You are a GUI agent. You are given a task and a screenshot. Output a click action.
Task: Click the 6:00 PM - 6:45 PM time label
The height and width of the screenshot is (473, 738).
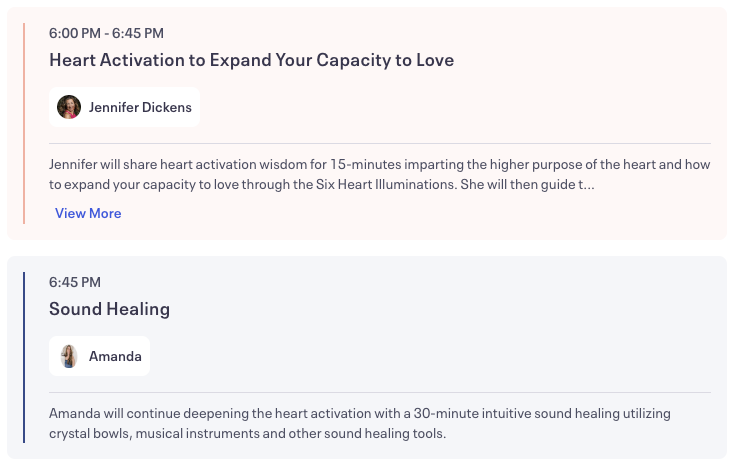106,34
